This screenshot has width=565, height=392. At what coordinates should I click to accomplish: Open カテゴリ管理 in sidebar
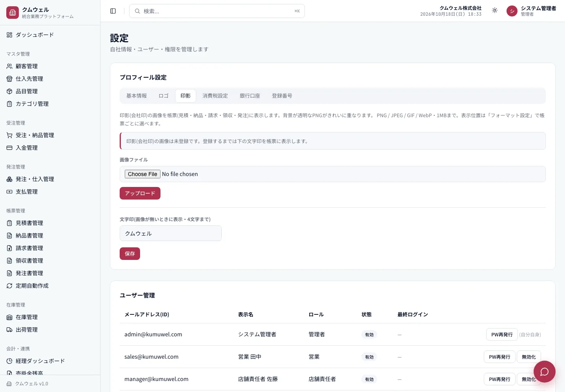(50, 104)
